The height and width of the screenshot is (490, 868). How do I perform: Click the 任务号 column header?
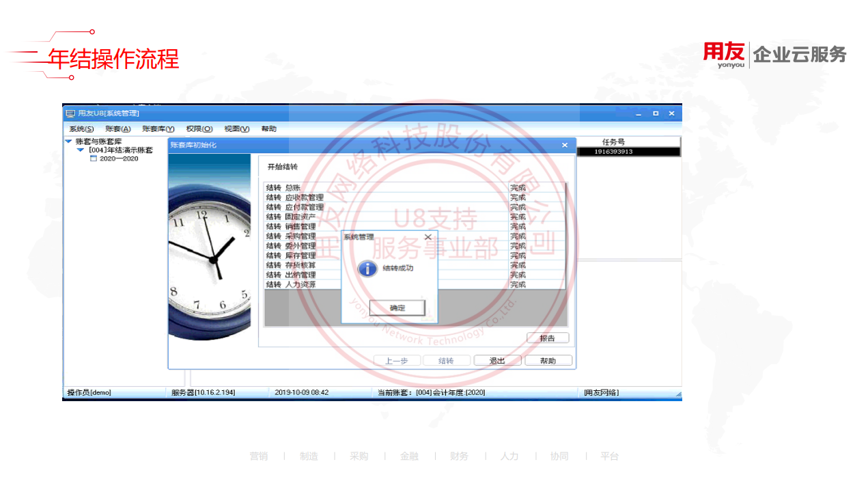pos(613,142)
